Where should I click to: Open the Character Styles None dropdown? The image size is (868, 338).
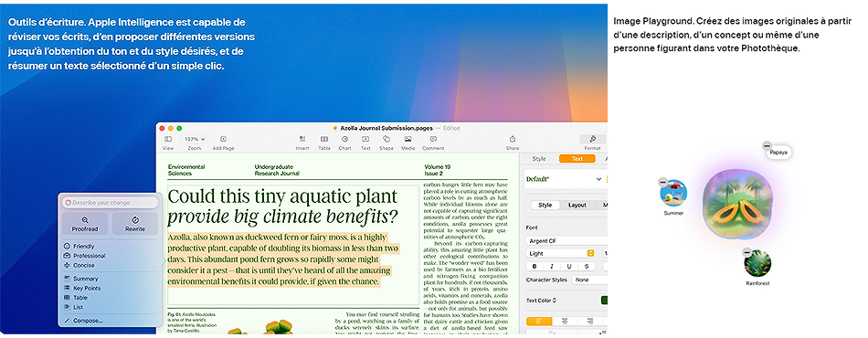[589, 280]
